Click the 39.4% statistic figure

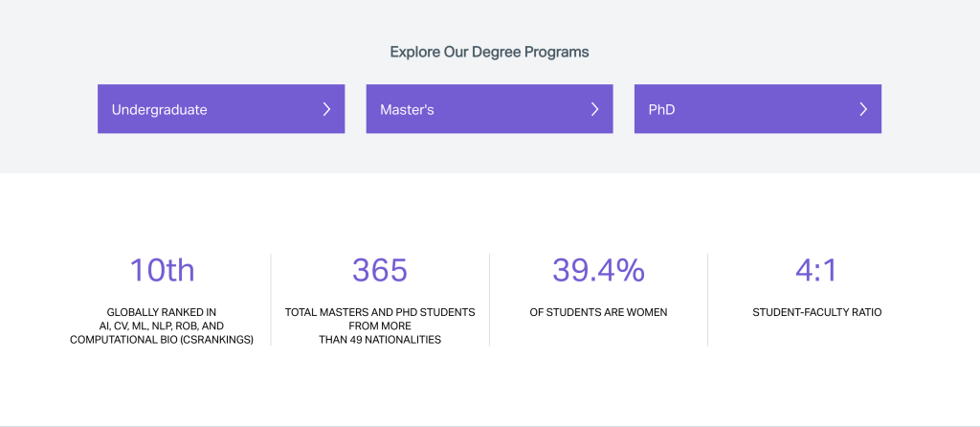click(598, 270)
